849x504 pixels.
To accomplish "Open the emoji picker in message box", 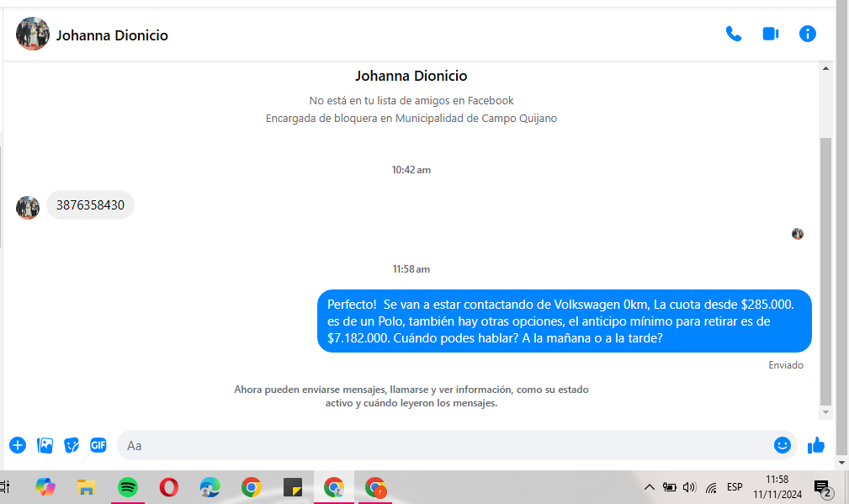I will [x=783, y=445].
